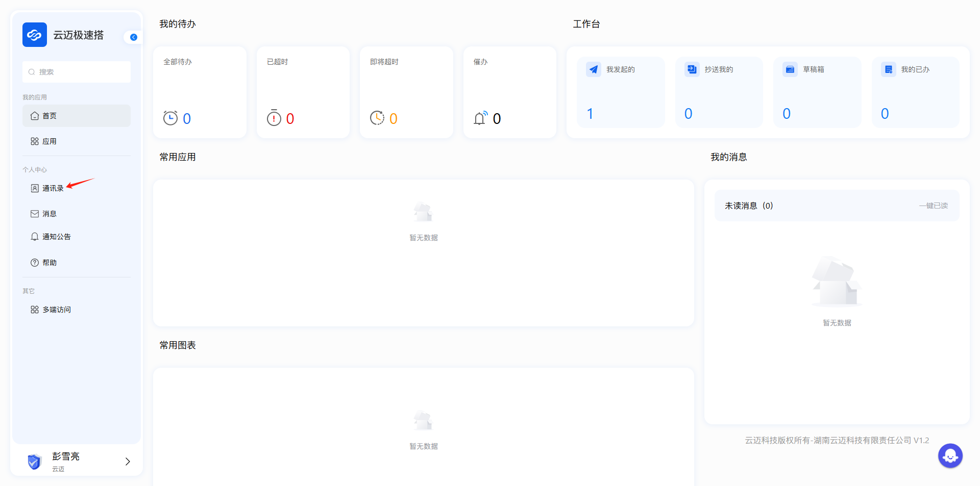The width and height of the screenshot is (980, 486).
Task: Click the 催办 bell icon
Action: pos(480,118)
